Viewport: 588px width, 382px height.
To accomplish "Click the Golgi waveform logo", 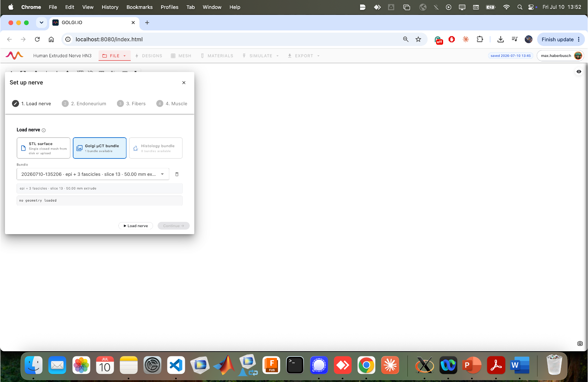I will pos(14,56).
